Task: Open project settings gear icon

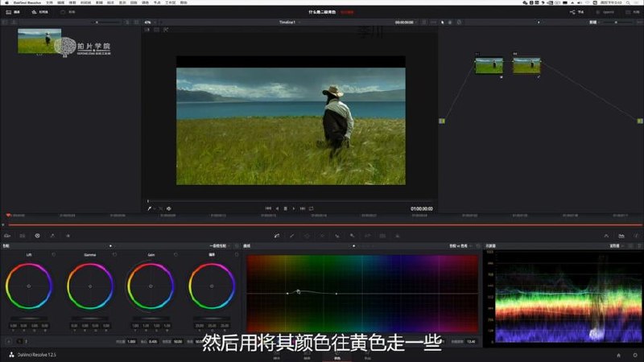Action: [635, 355]
